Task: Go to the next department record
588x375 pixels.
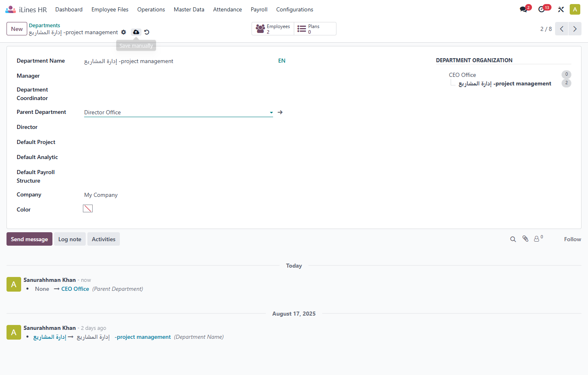Action: tap(575, 29)
